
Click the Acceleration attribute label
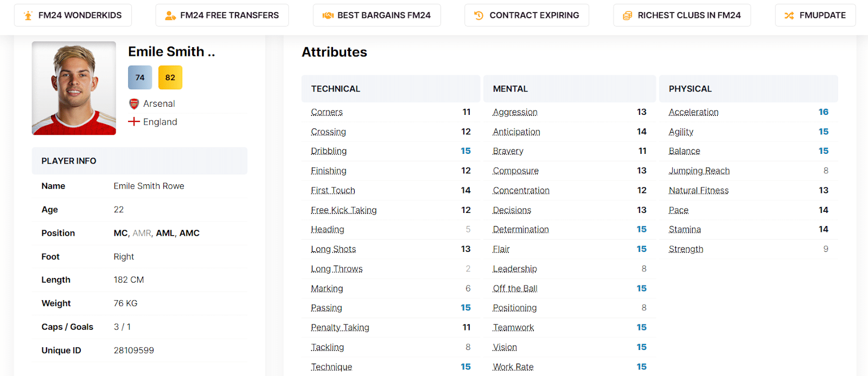[693, 112]
